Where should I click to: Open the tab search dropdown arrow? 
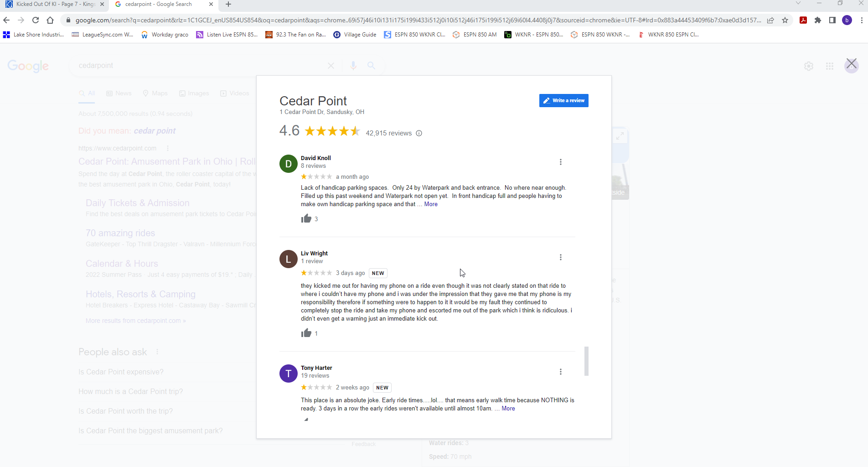tap(798, 3)
